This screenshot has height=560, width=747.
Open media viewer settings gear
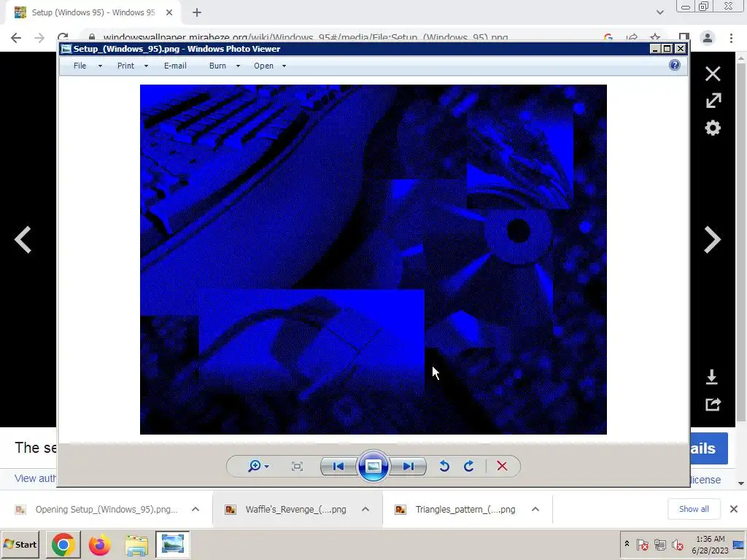tap(713, 128)
